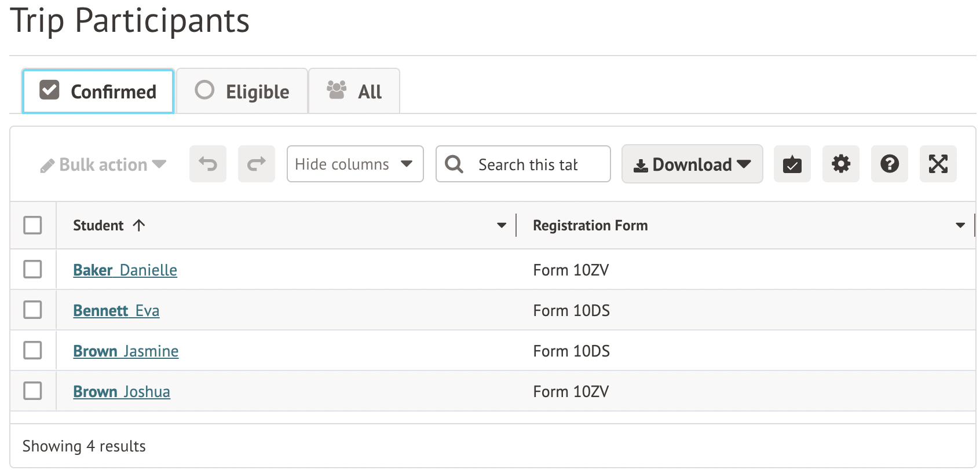Expand table to fullscreen icon
The width and height of the screenshot is (980, 470).
938,164
